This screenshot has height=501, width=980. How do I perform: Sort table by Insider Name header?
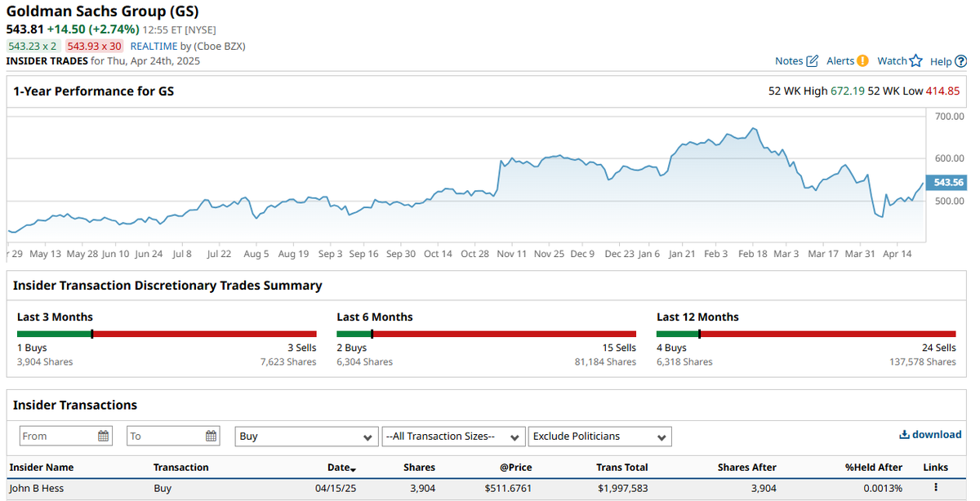(42, 468)
